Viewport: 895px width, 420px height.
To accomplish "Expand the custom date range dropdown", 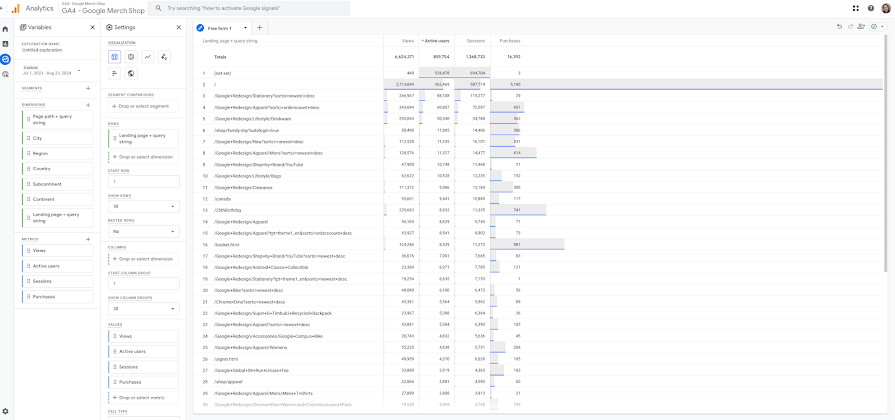I will [79, 70].
